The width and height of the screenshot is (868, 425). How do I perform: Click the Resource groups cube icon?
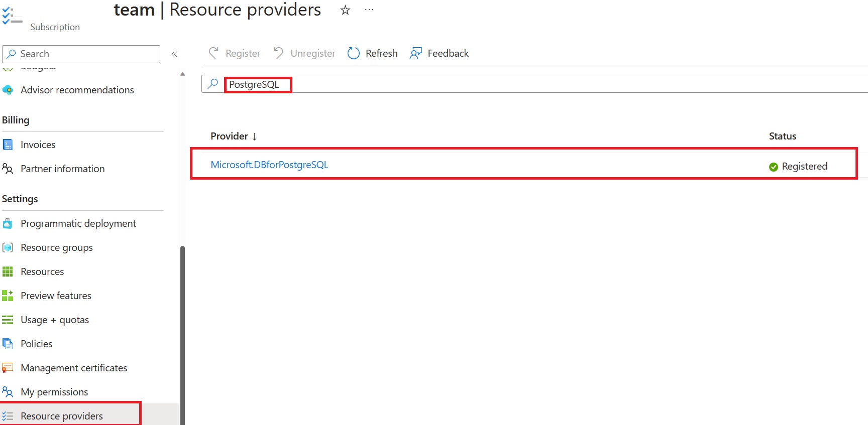click(8, 247)
